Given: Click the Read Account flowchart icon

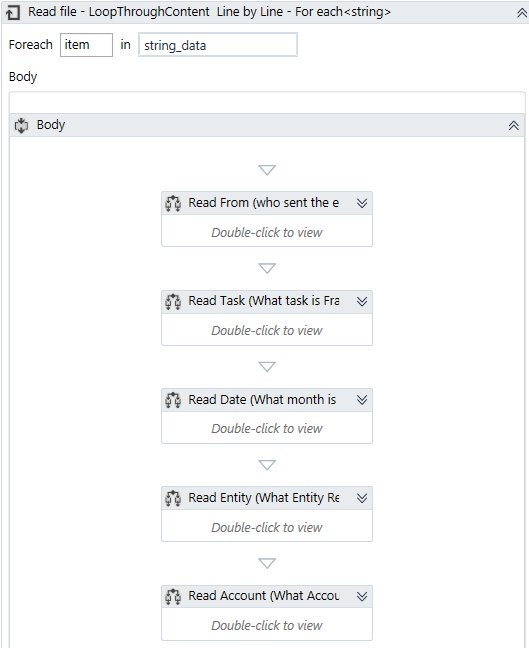Looking at the screenshot, I should [x=173, y=597].
